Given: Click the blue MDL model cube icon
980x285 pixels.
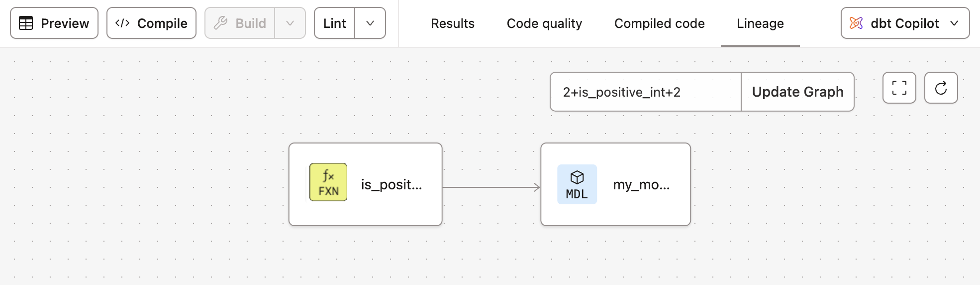Looking at the screenshot, I should point(577,184).
